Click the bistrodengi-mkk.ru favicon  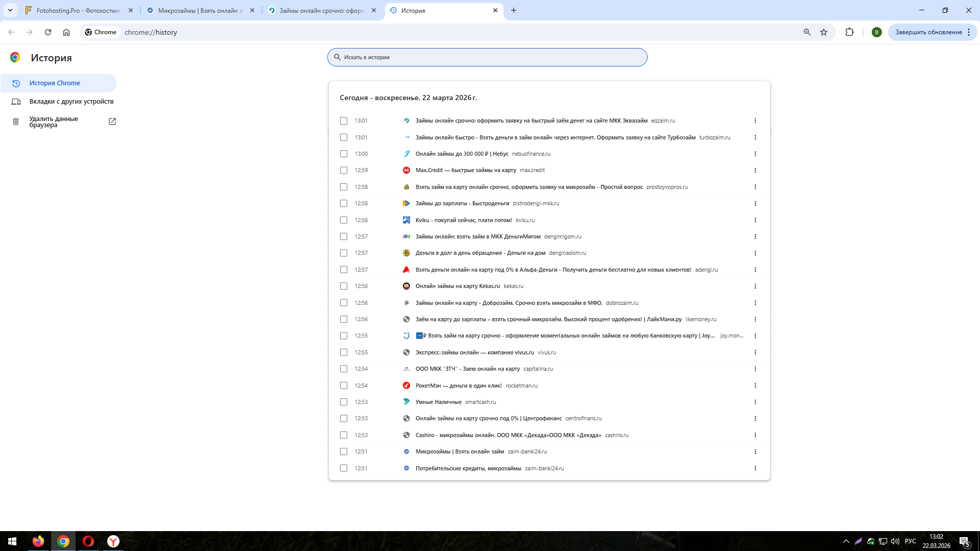(x=407, y=203)
